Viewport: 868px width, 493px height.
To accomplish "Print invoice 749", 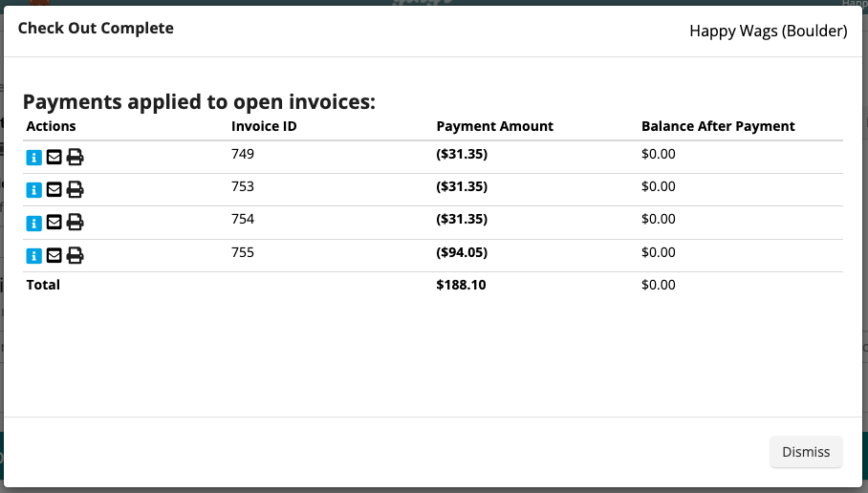I will [75, 157].
